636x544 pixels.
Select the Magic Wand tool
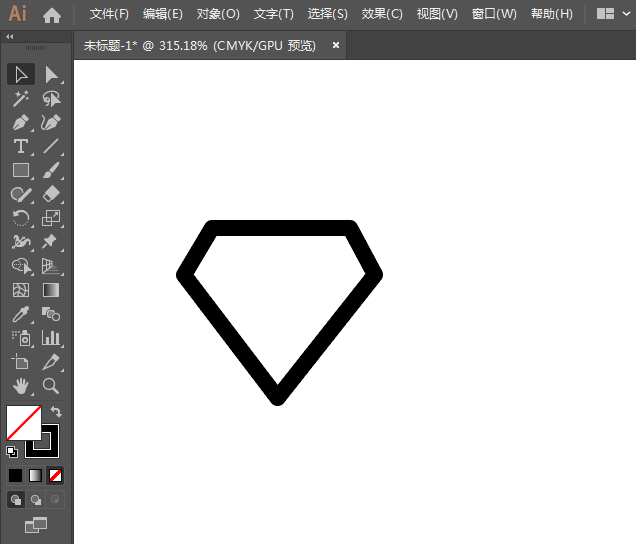pos(20,98)
